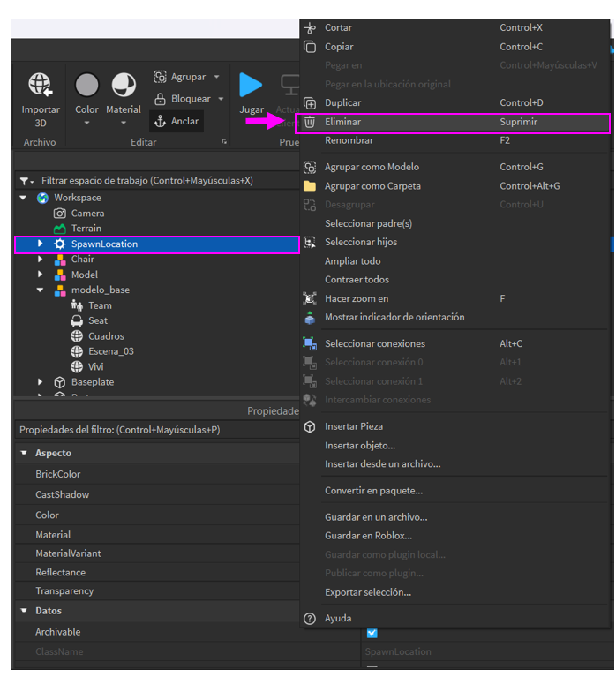This screenshot has height=677, width=616.
Task: Expand the Baseplate tree node
Action: 40,382
